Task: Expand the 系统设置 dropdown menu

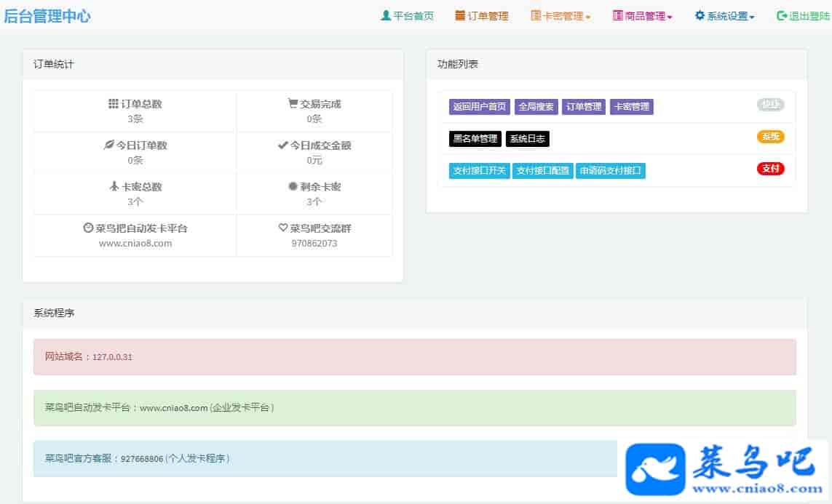Action: coord(725,16)
